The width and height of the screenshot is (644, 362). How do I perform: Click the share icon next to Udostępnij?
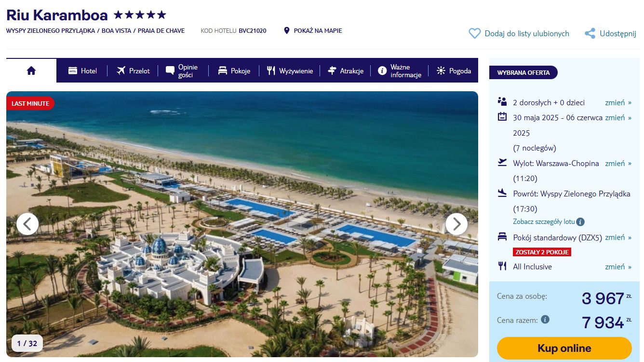click(590, 33)
